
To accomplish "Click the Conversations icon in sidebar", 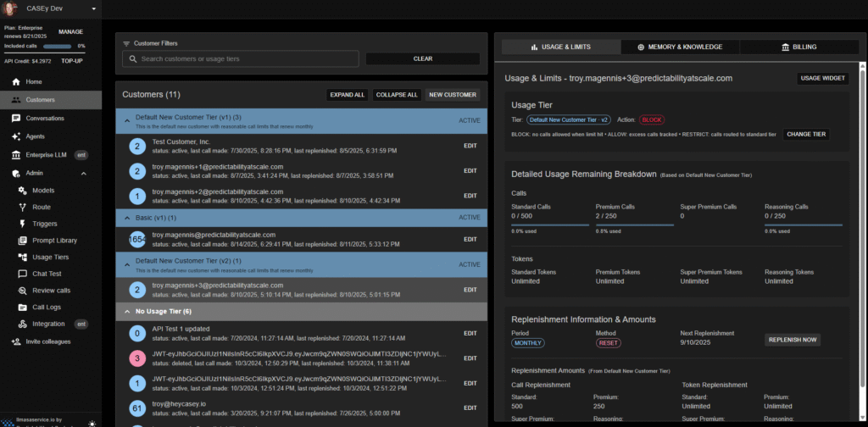I will click(16, 118).
